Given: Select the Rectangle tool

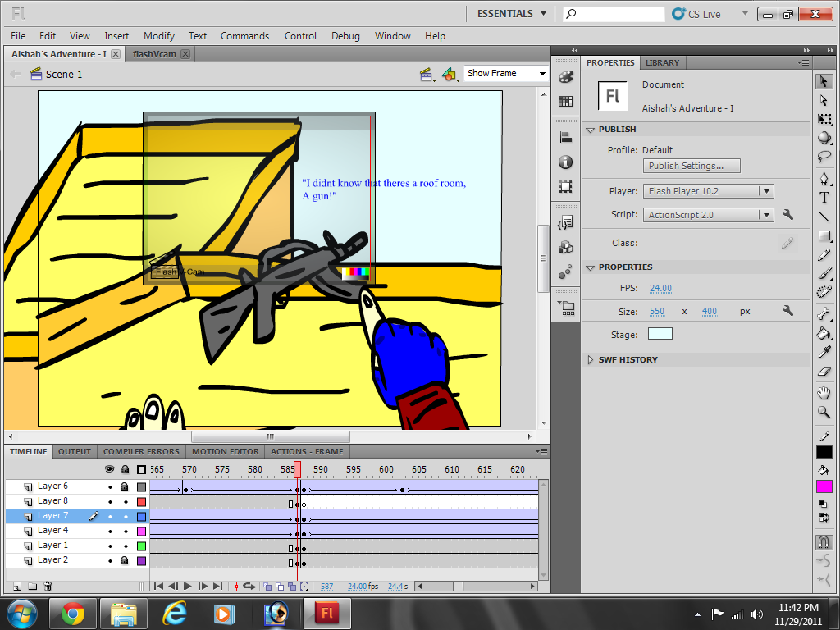Looking at the screenshot, I should point(824,235).
